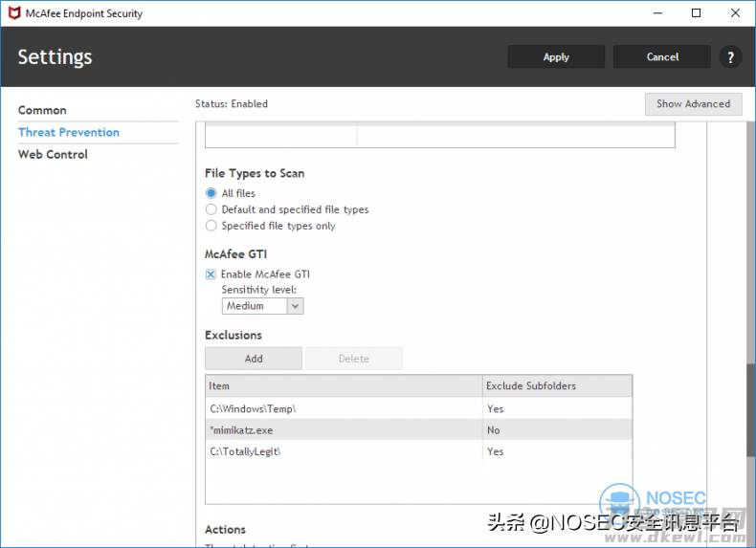Select the C:\Windows\Temp\ exclusion row
This screenshot has height=548, width=756.
point(418,408)
